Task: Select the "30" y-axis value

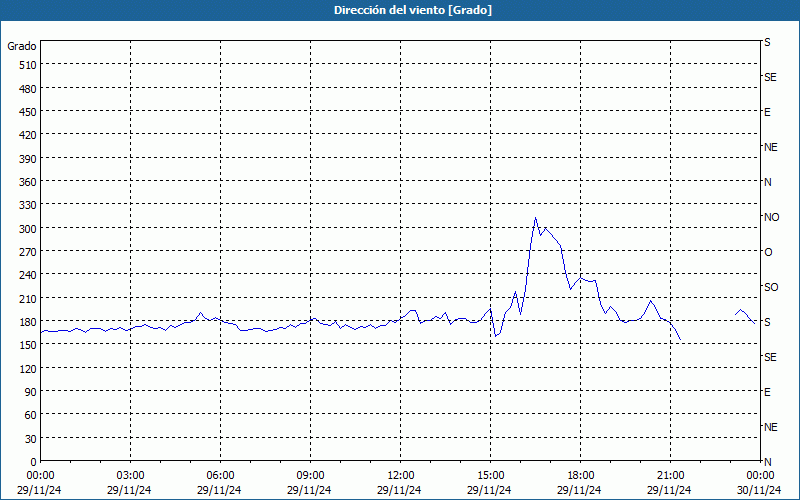Action: tap(31, 439)
